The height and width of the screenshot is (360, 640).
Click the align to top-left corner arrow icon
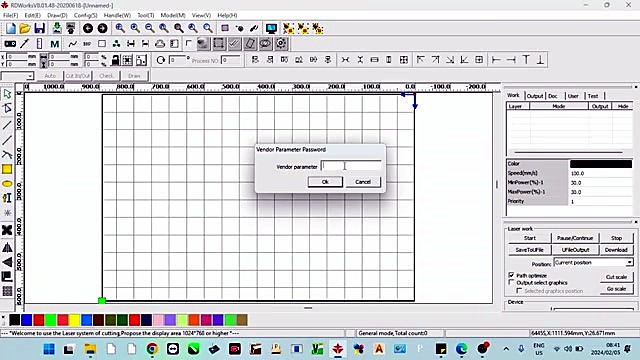[420, 60]
